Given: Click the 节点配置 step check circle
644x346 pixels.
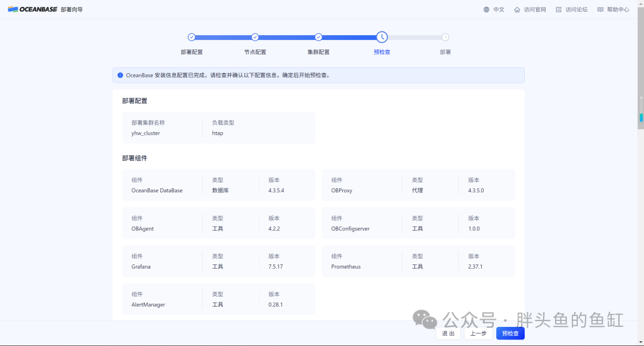Looking at the screenshot, I should pos(255,38).
